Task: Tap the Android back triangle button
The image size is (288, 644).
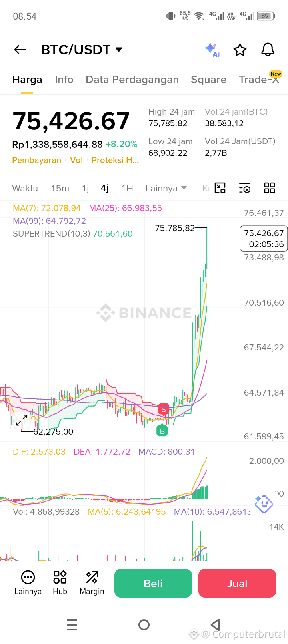Action: tap(216, 624)
